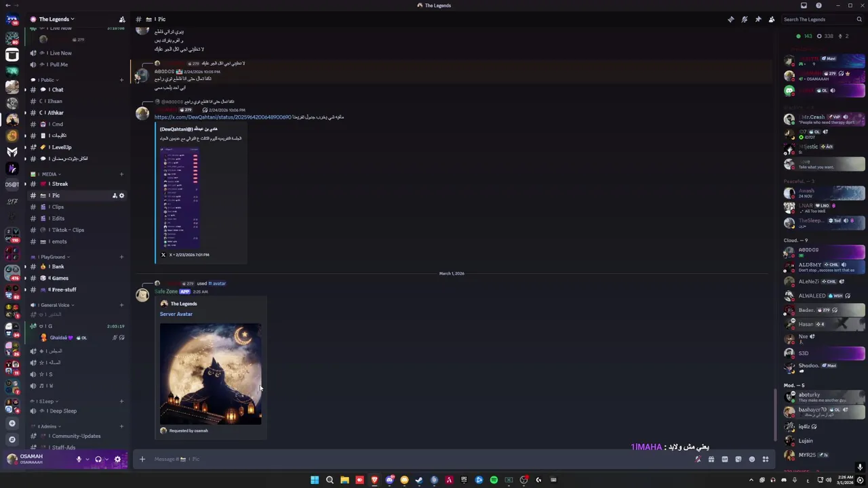Screen dimensions: 868x488
Task: Open the Spotify taskbar icon
Action: 494,480
